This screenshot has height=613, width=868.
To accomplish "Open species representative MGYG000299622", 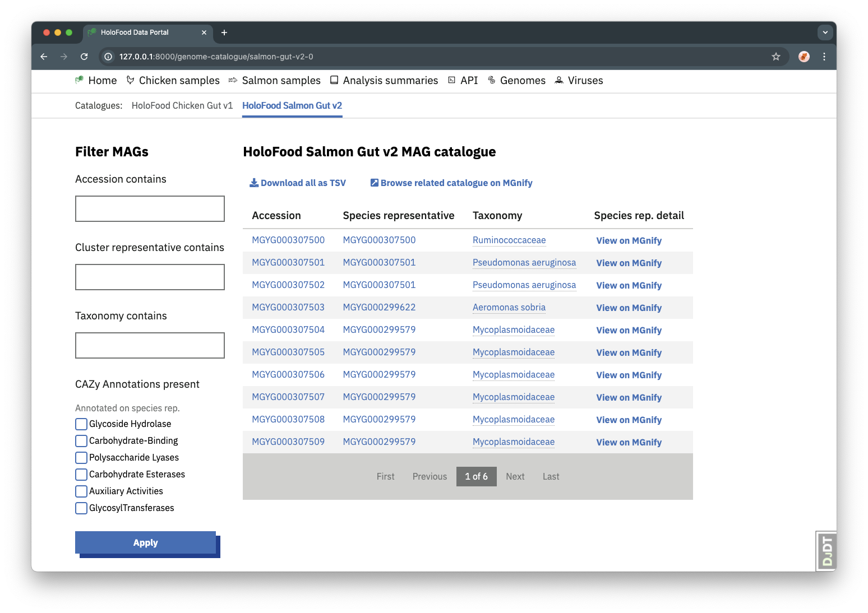I will click(380, 307).
